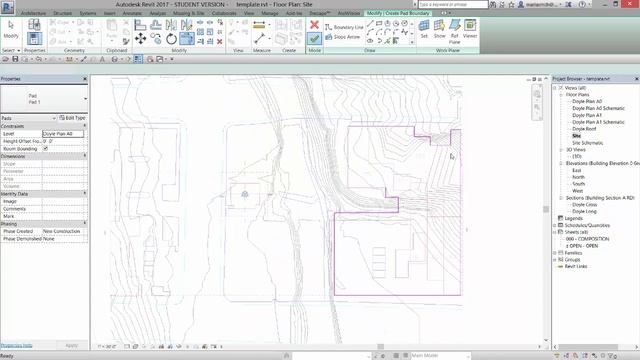This screenshot has width=640, height=360.
Task: Collapse the Constraints section in Properties
Action: pos(85,126)
